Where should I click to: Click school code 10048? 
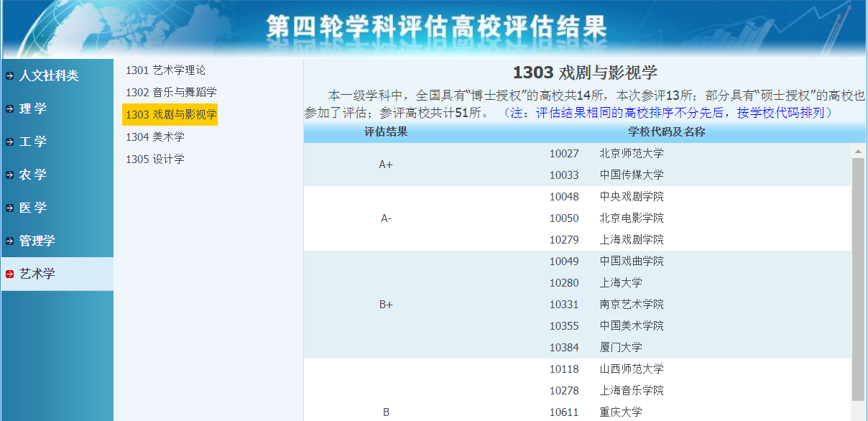point(564,197)
